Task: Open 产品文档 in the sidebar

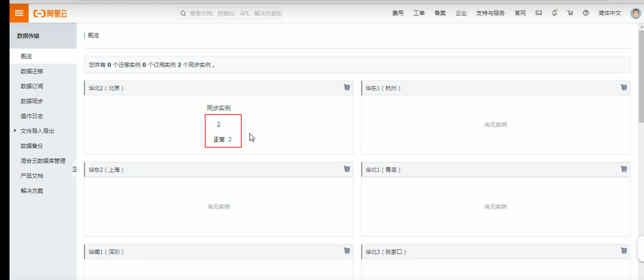Action: [x=32, y=176]
